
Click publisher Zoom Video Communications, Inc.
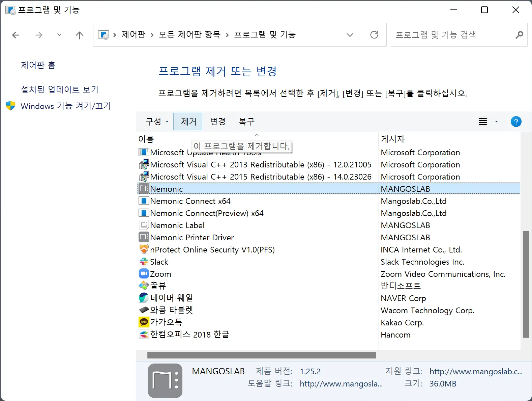443,274
